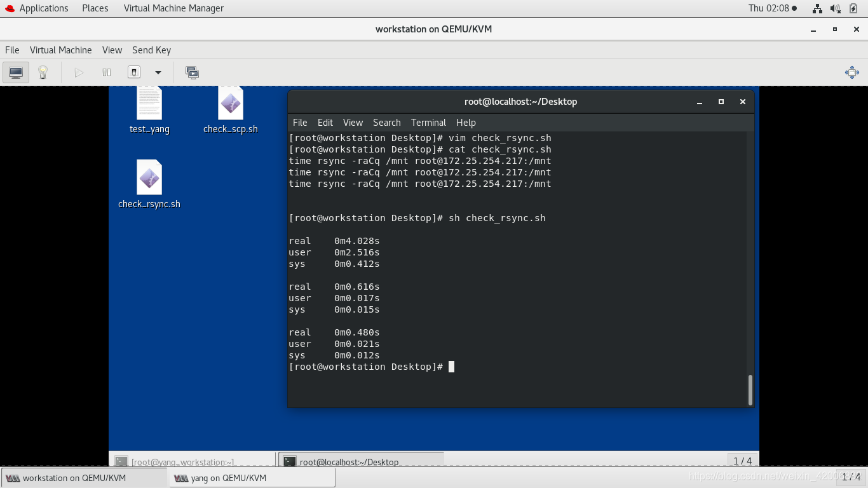Select the test_yang desktop file
868x488 pixels.
point(149,110)
